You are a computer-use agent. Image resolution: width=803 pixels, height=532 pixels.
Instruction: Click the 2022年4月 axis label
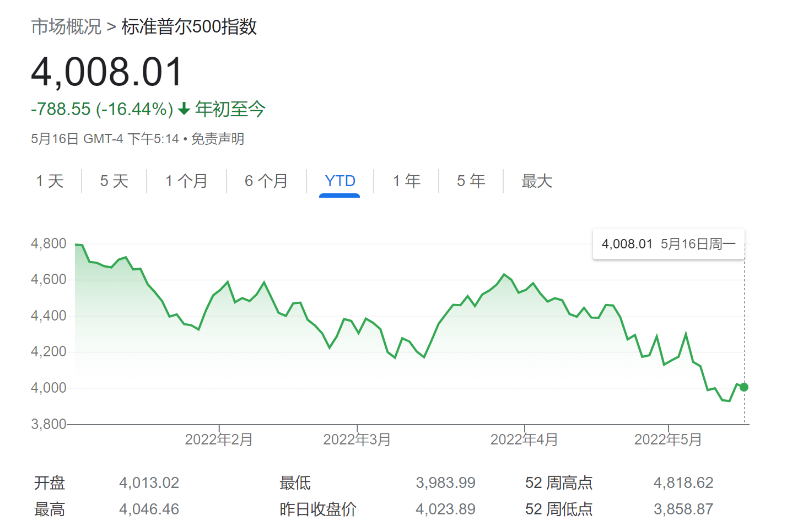[x=524, y=439]
